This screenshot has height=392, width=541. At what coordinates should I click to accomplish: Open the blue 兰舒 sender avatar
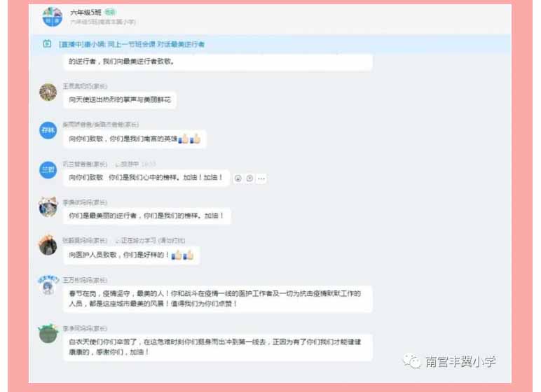pos(48,169)
